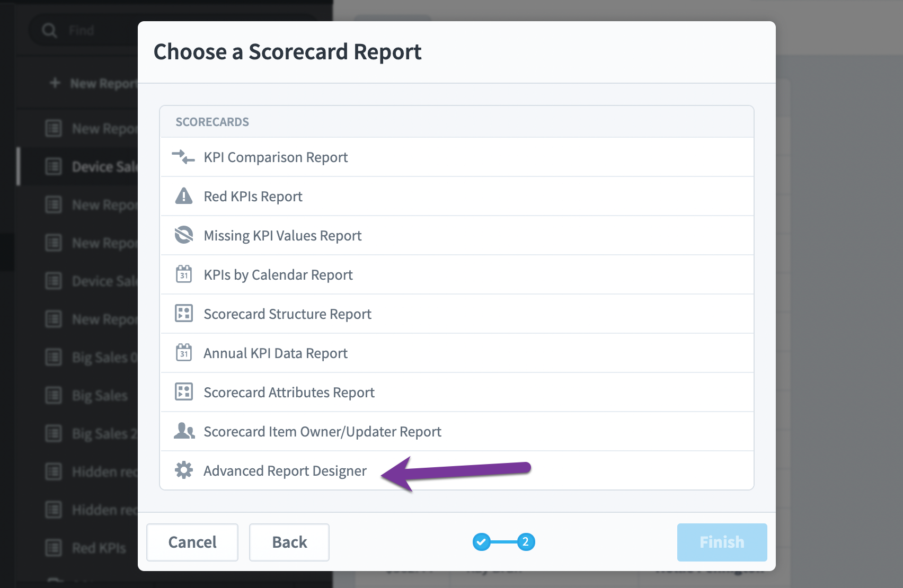
Task: Select Scorecard Attributes Report option
Action: pyautogui.click(x=457, y=392)
